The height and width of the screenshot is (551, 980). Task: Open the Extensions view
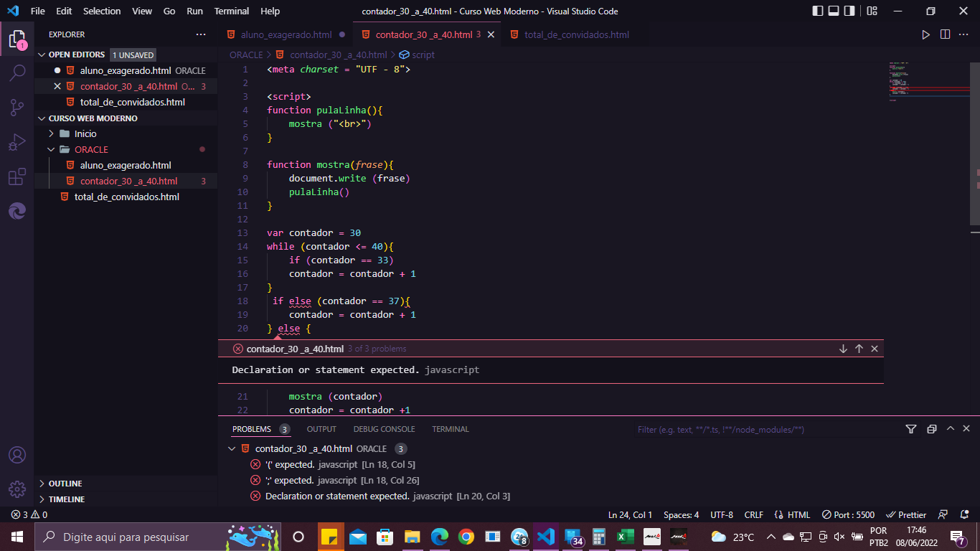(17, 177)
